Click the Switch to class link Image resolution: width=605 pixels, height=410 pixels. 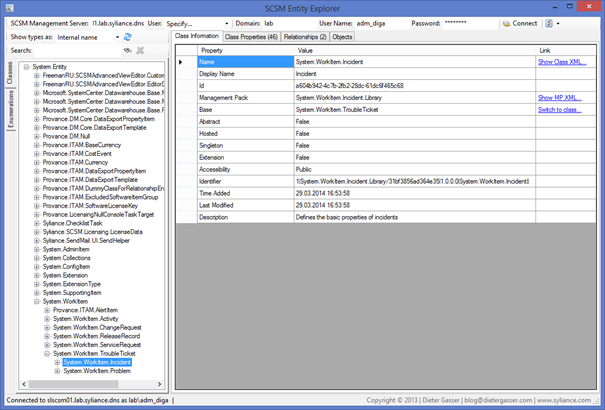[x=559, y=110]
